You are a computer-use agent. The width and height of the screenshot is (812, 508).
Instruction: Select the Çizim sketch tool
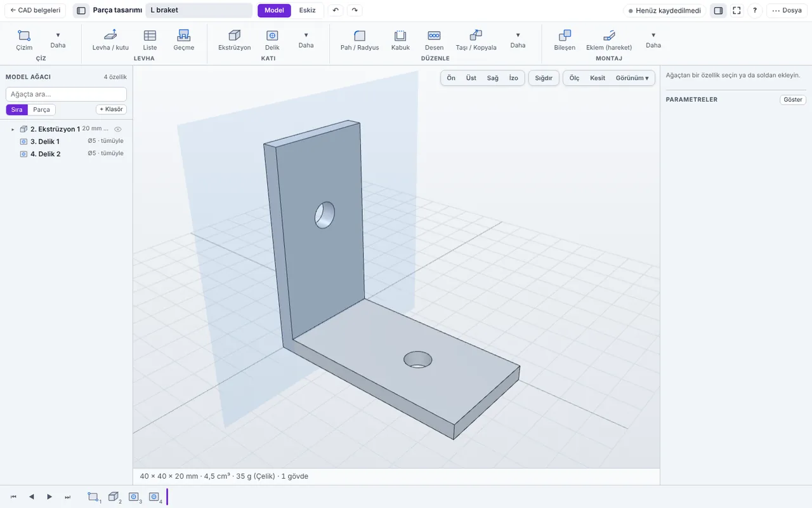(24, 40)
